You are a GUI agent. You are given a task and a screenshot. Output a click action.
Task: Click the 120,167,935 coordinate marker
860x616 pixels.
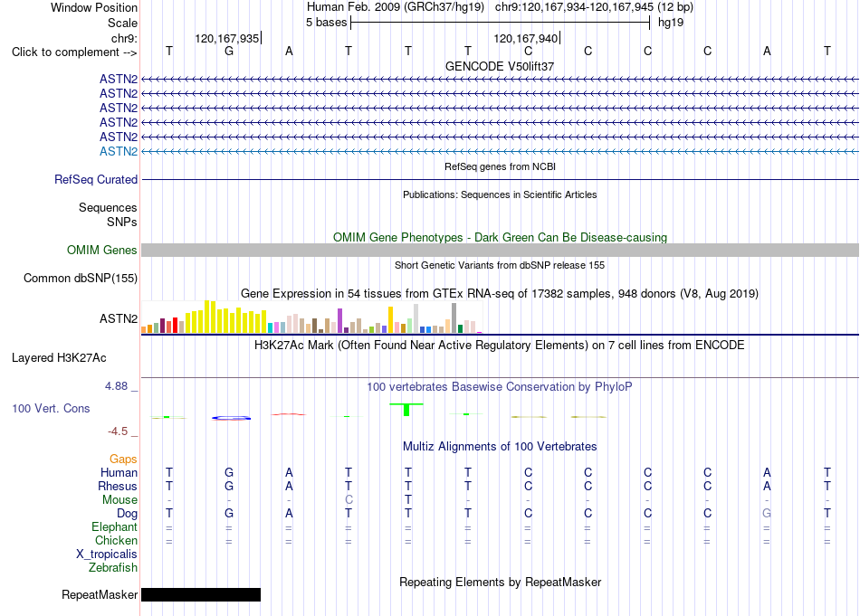[x=227, y=38]
